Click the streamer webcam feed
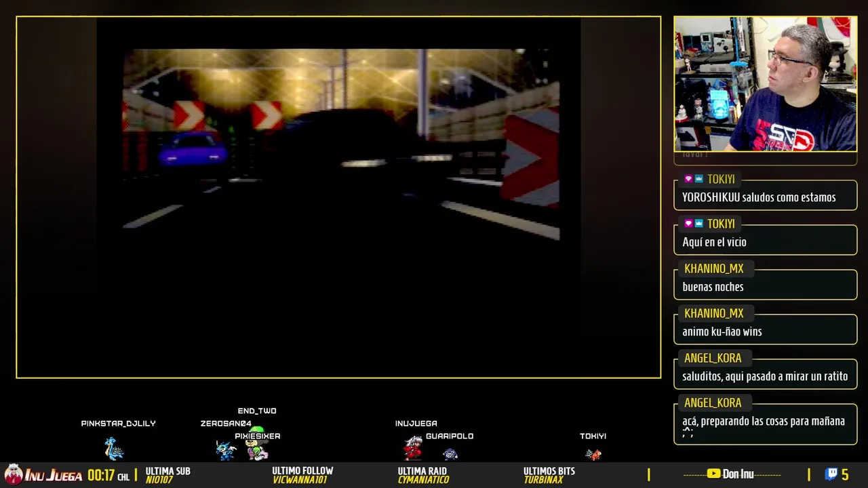868x488 pixels. (x=766, y=84)
